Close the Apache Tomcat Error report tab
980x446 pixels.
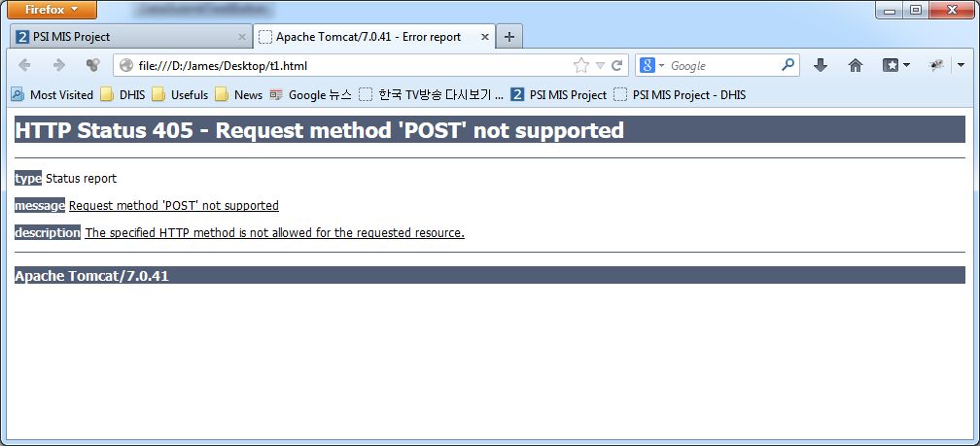pos(484,38)
